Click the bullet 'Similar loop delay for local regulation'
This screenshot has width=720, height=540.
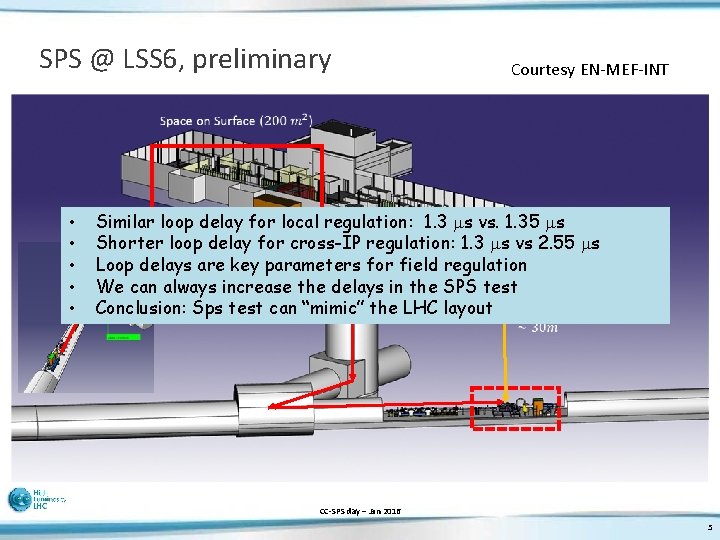[x=330, y=222]
